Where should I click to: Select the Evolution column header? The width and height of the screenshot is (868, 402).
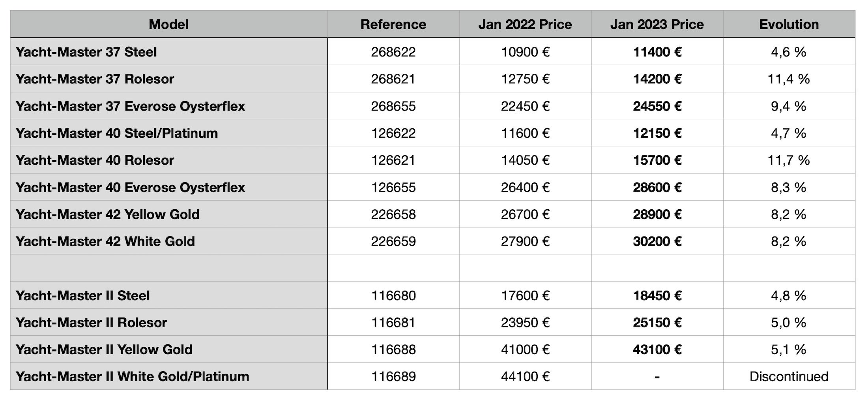(789, 24)
